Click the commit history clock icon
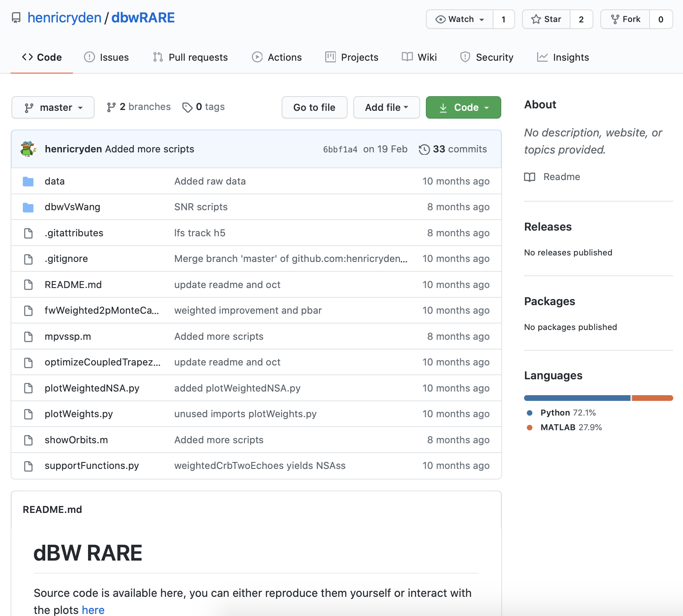The image size is (683, 616). point(424,150)
